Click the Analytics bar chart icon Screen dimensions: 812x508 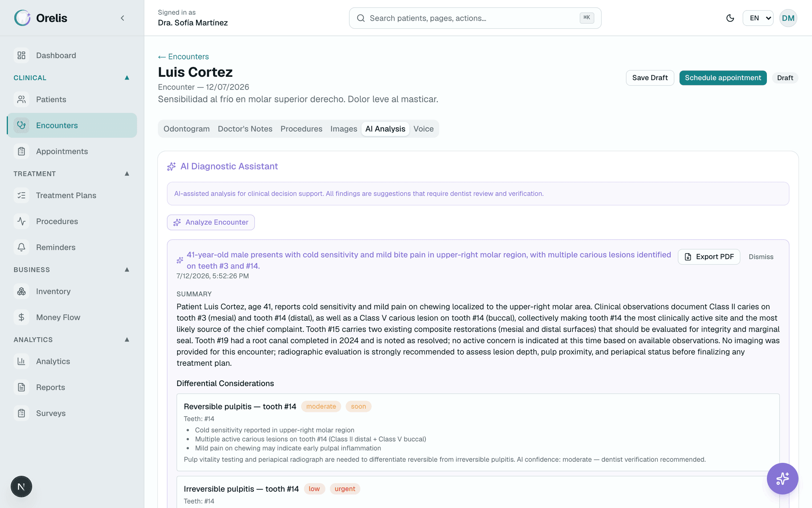pyautogui.click(x=21, y=361)
